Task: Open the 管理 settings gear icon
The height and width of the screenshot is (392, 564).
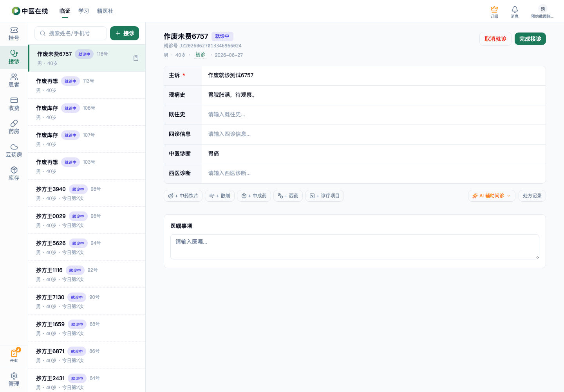Action: pos(14,379)
